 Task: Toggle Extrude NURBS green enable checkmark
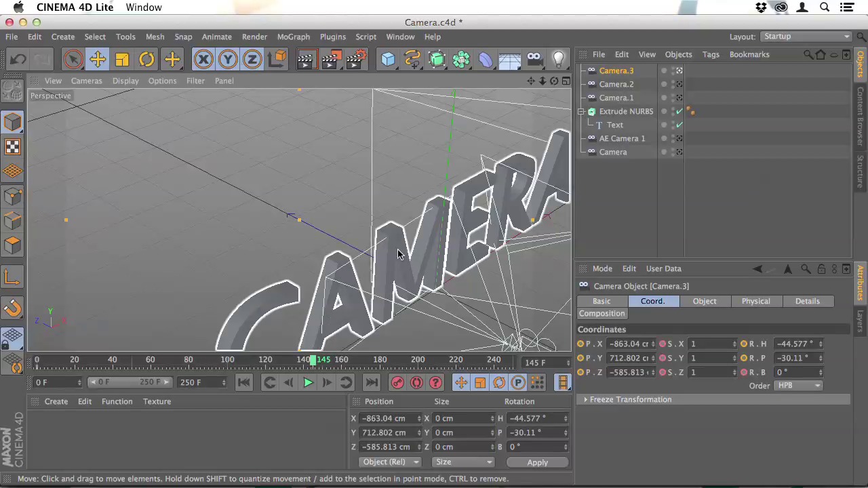tap(679, 111)
